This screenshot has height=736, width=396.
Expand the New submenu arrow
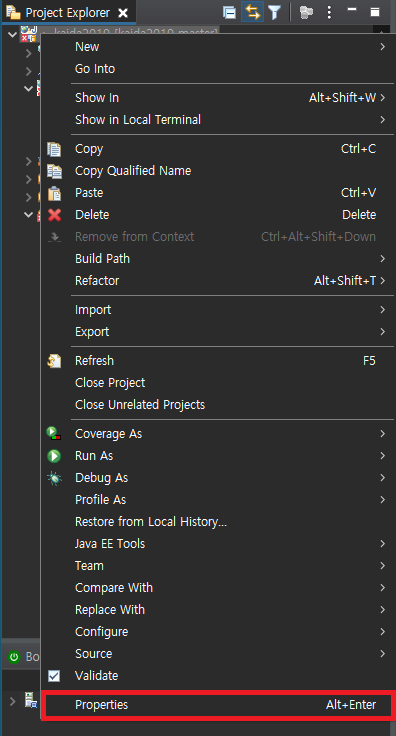pos(383,47)
